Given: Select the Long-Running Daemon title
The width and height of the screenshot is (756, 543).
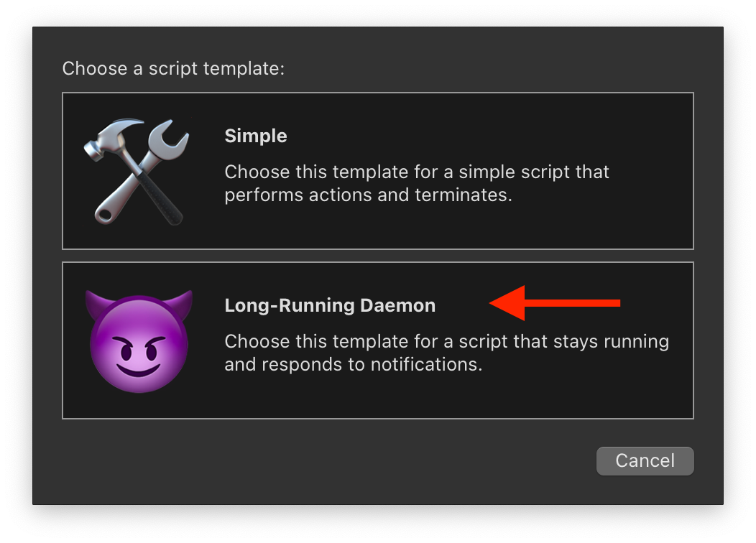Looking at the screenshot, I should (330, 305).
